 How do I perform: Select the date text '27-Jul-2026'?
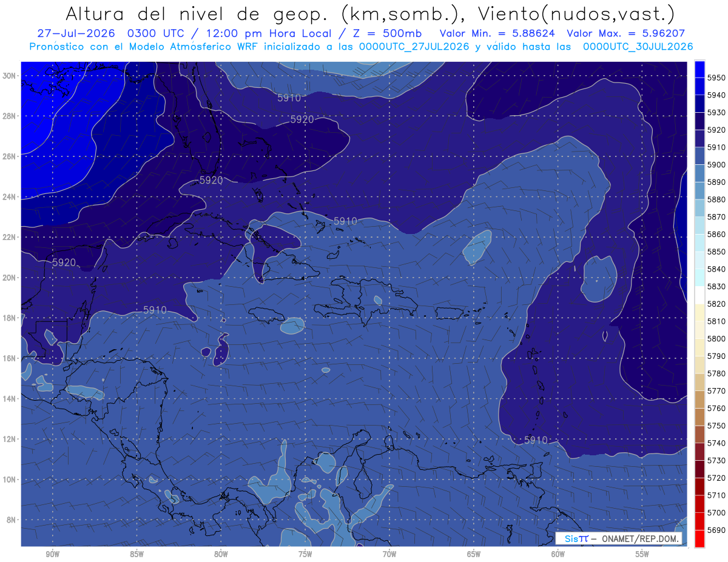click(x=76, y=33)
